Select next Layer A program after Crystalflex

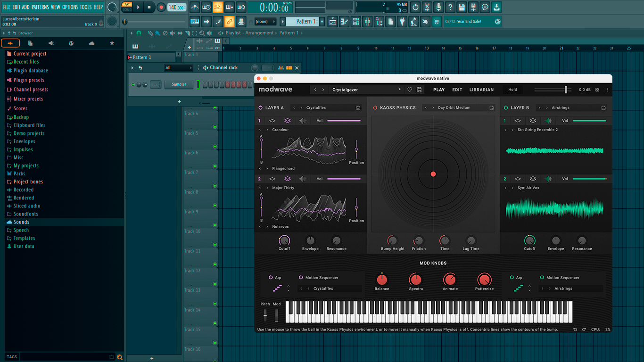coord(301,108)
